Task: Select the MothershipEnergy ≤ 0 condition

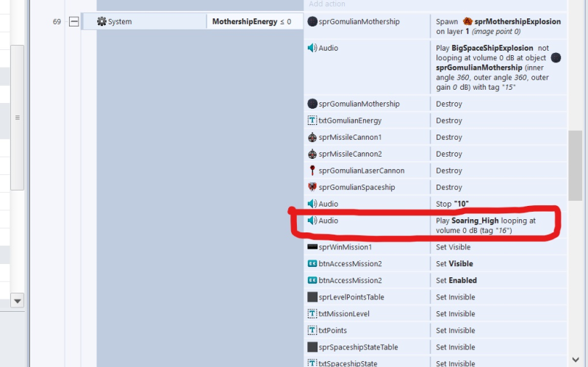Action: [251, 22]
